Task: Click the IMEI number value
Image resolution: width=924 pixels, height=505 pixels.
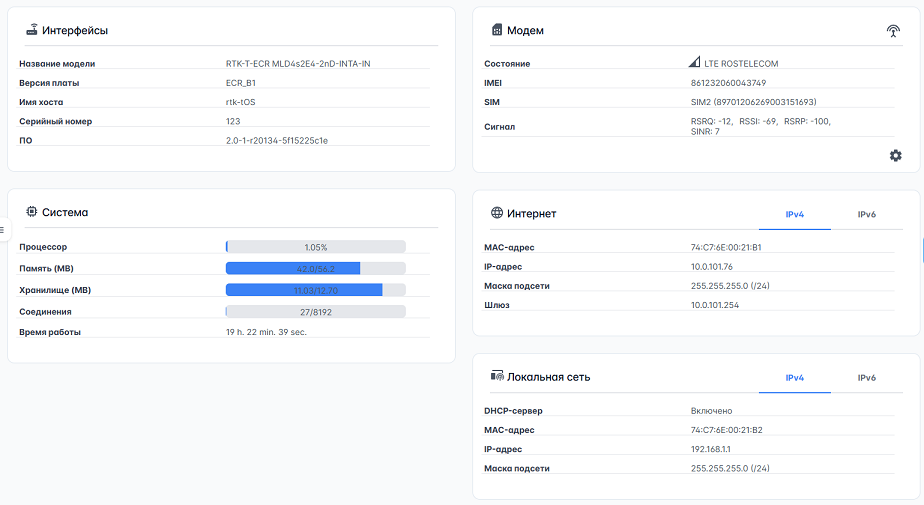Action: point(728,83)
